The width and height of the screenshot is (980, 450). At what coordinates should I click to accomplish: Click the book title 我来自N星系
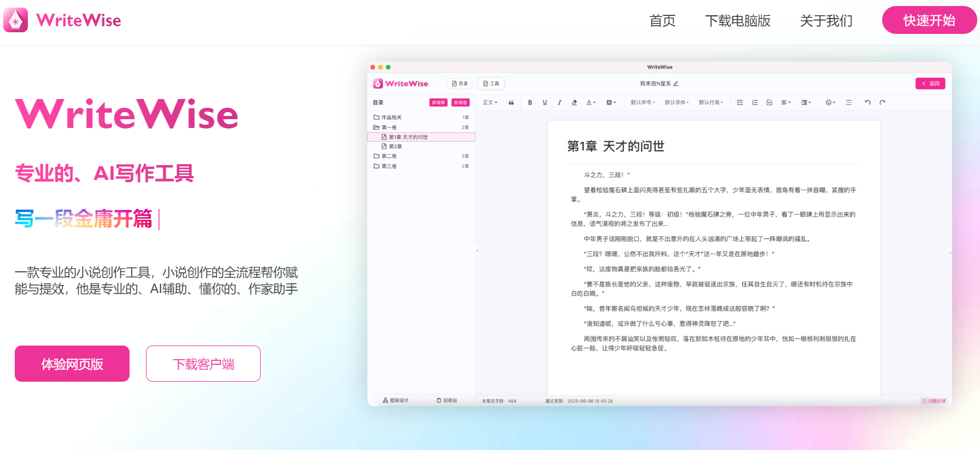pyautogui.click(x=655, y=84)
